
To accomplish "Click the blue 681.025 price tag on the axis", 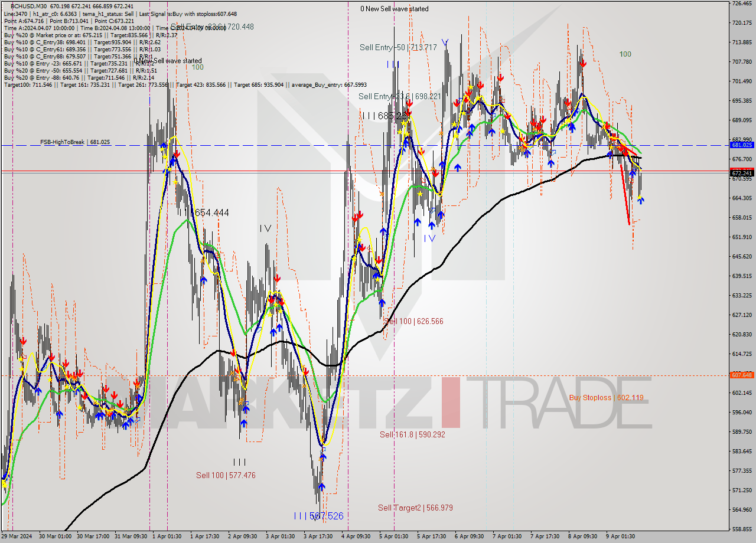I will (x=742, y=145).
